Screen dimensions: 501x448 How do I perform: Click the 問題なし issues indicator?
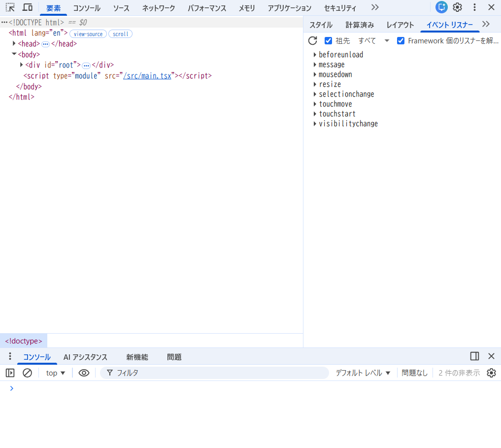click(x=414, y=373)
